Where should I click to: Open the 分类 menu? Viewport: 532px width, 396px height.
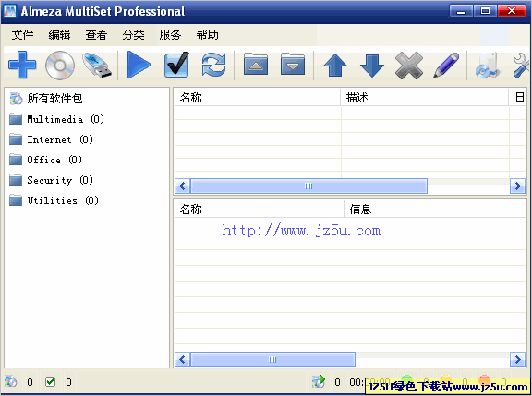point(133,34)
